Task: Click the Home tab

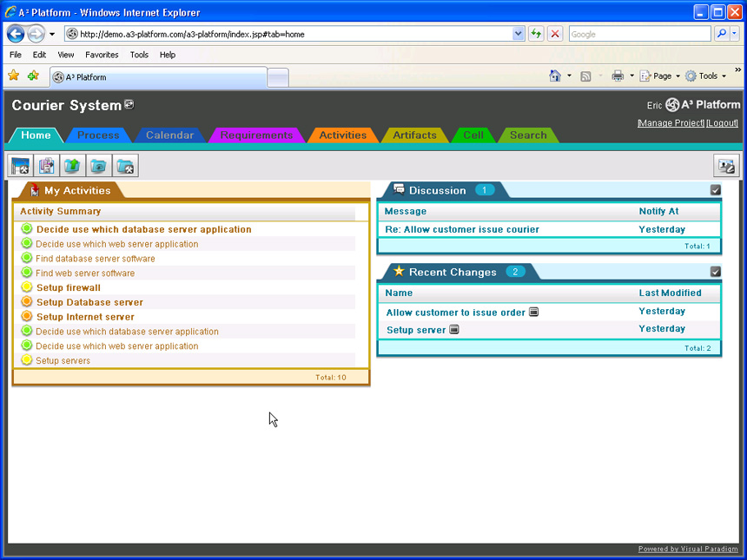Action: click(36, 135)
